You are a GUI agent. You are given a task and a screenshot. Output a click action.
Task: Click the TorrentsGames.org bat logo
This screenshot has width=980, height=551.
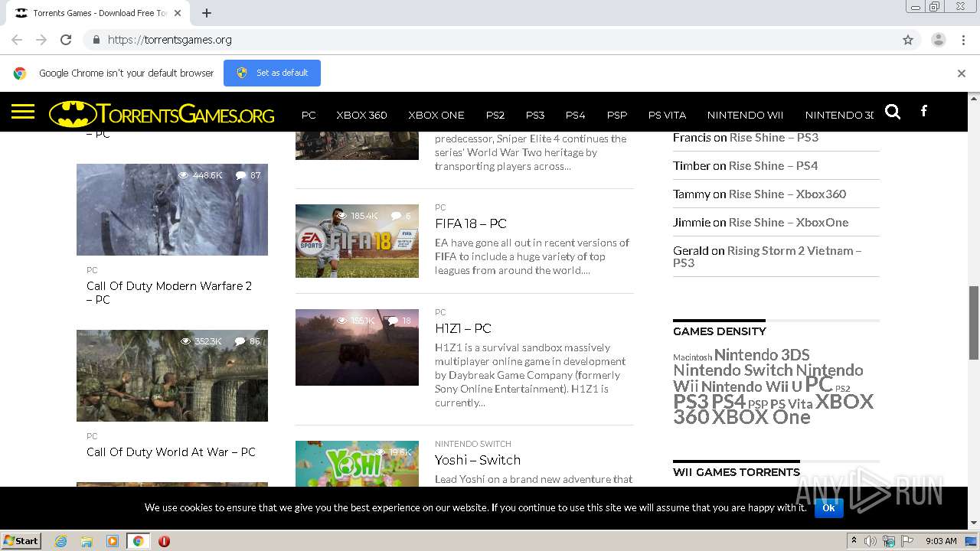click(162, 114)
